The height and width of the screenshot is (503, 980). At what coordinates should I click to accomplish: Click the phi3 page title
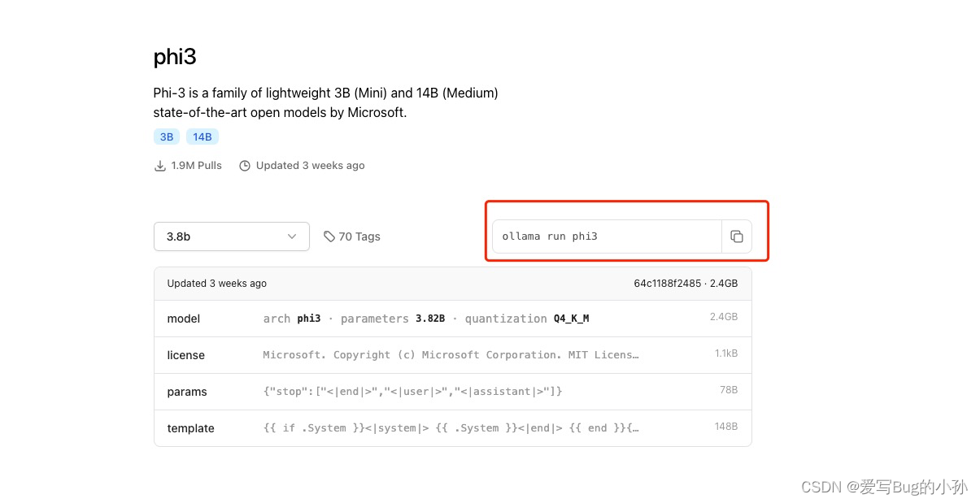(175, 57)
